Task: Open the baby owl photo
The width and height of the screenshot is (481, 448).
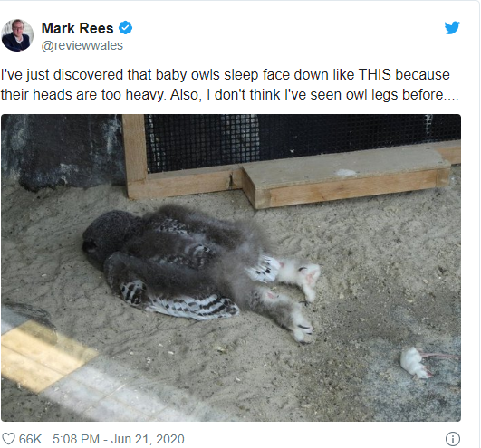Action: (x=231, y=268)
